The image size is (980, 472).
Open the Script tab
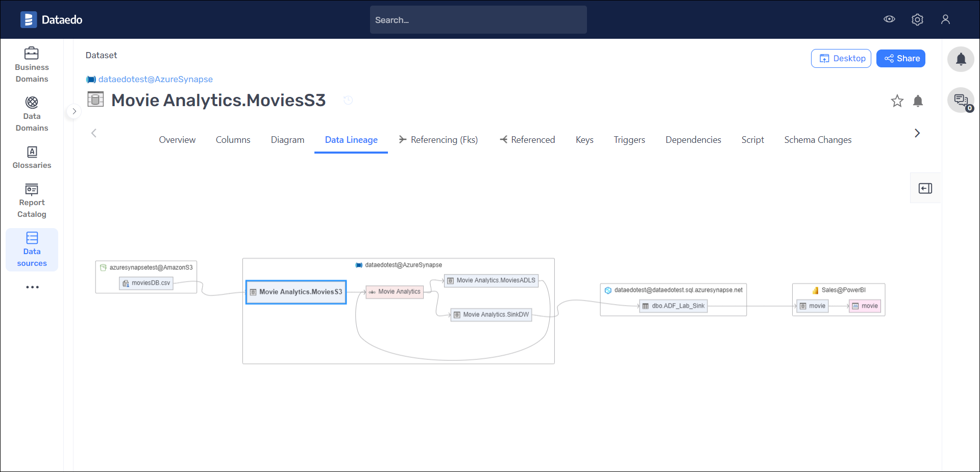(x=752, y=140)
